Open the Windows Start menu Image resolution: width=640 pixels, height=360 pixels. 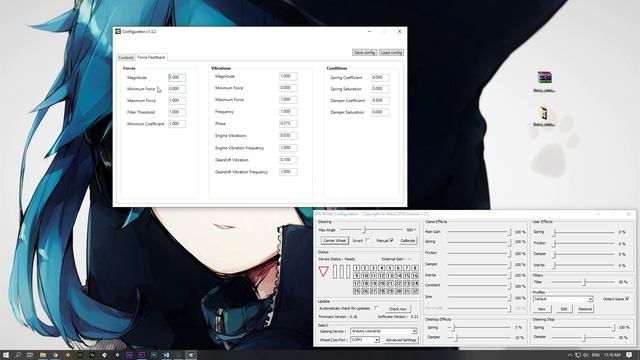(x=6, y=355)
